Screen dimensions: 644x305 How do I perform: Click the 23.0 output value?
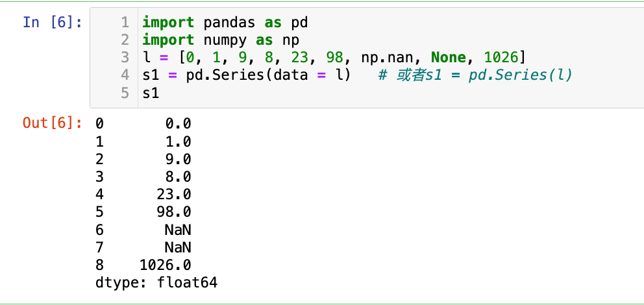(173, 195)
